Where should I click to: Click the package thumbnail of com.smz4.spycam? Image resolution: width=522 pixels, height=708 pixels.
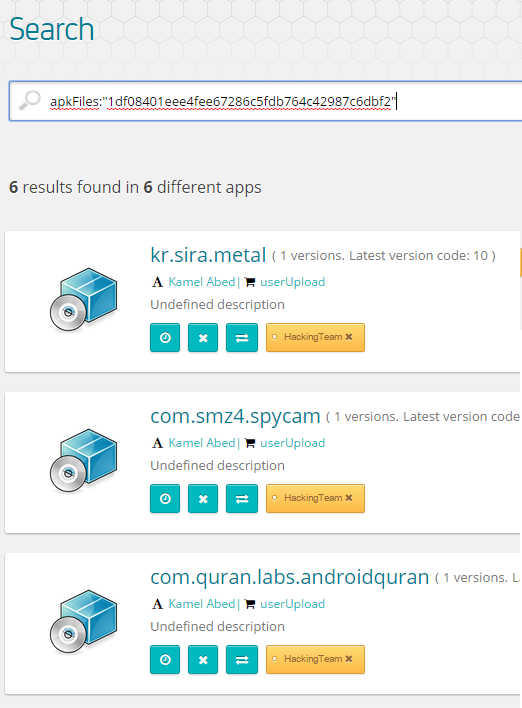pyautogui.click(x=84, y=461)
